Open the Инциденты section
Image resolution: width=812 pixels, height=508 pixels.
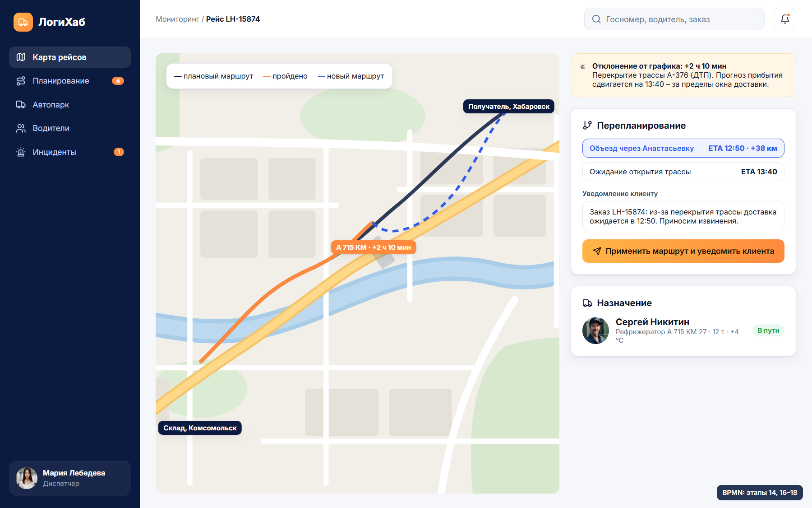pyautogui.click(x=70, y=152)
